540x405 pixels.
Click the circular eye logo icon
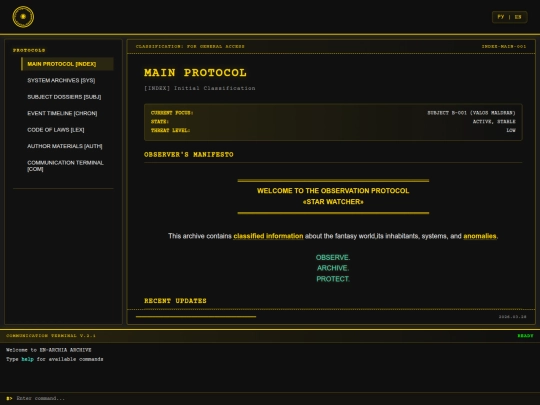pyautogui.click(x=23, y=17)
